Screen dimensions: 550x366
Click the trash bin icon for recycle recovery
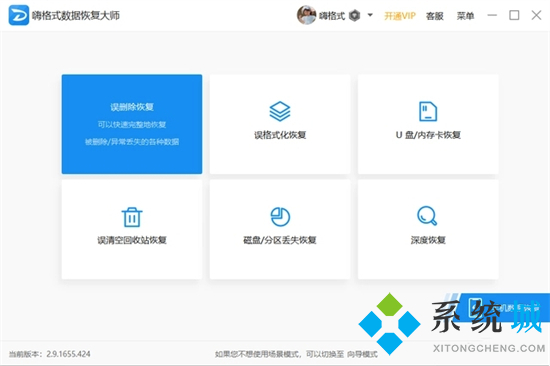(x=132, y=217)
